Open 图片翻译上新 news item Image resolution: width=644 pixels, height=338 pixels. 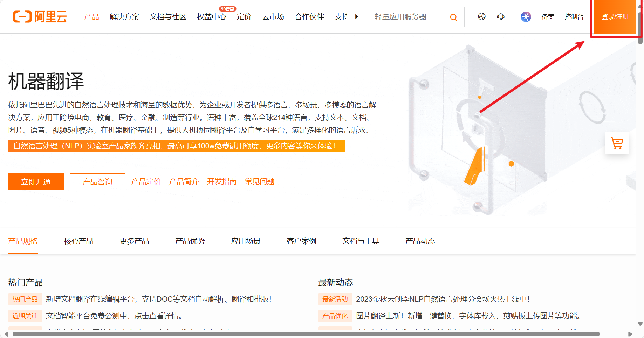pos(468,316)
